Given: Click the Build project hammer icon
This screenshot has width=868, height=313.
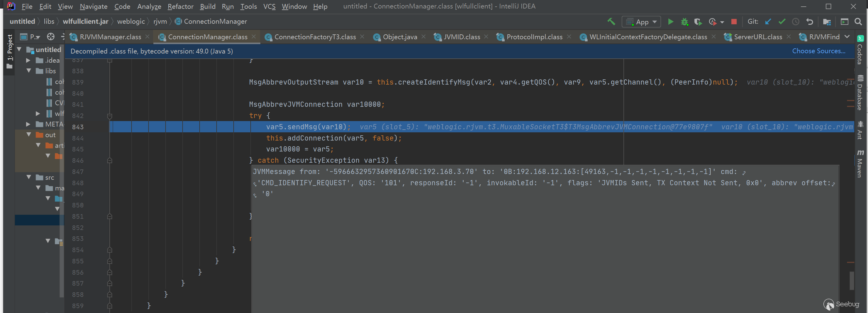Looking at the screenshot, I should pos(611,22).
